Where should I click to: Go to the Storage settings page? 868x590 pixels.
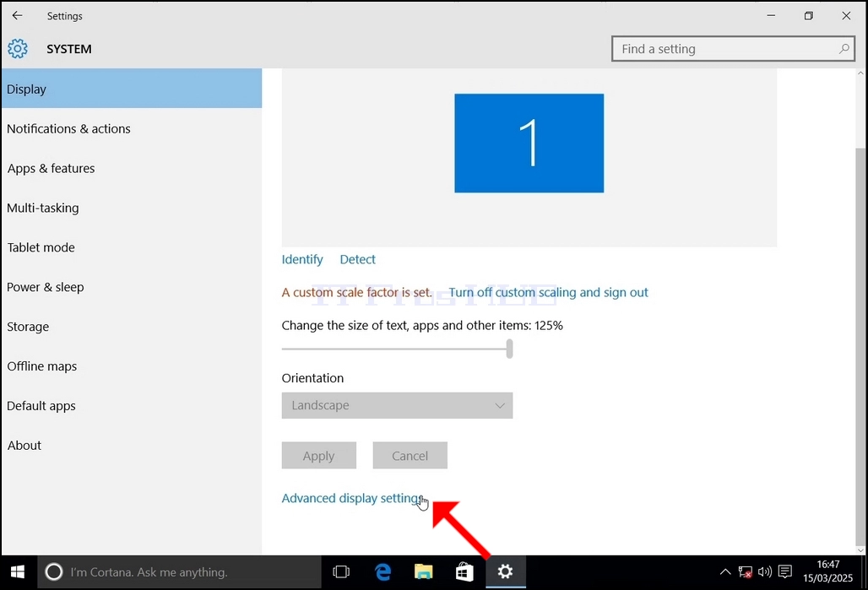click(28, 327)
